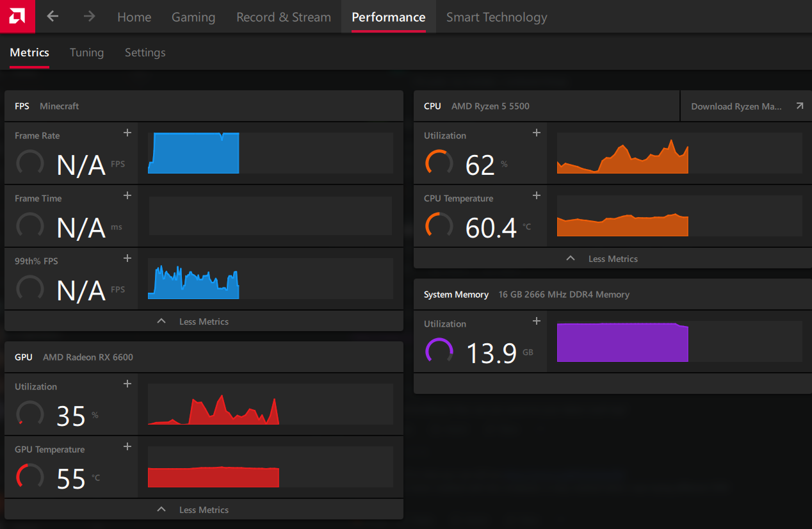Collapse GPU panel with Less Metrics
812x529 pixels.
(204, 509)
